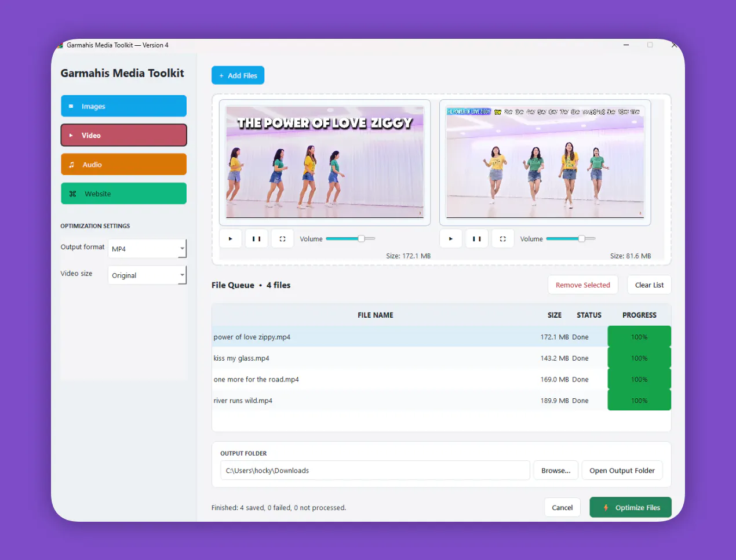Image resolution: width=736 pixels, height=560 pixels.
Task: Switch to the Website section
Action: [123, 194]
